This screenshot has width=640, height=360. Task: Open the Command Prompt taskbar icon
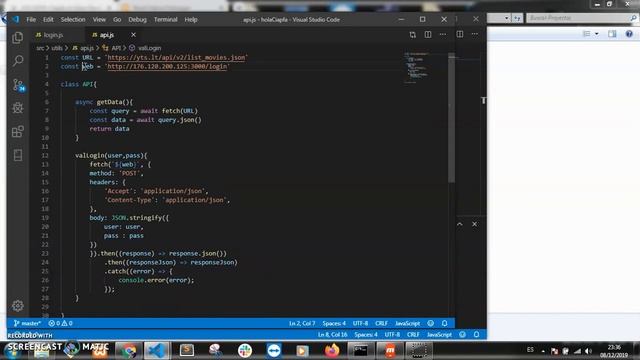pyautogui.click(x=360, y=351)
